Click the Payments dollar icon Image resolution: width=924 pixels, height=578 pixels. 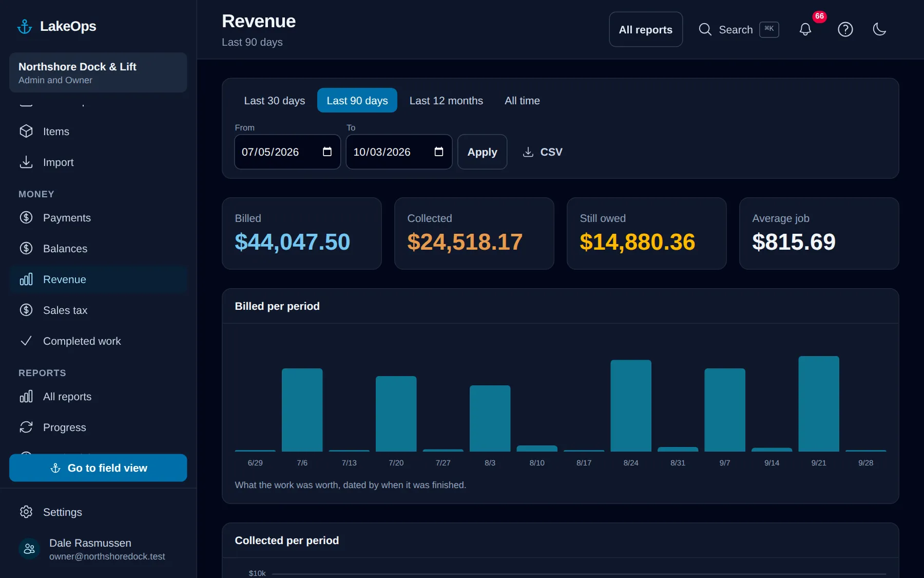click(26, 218)
